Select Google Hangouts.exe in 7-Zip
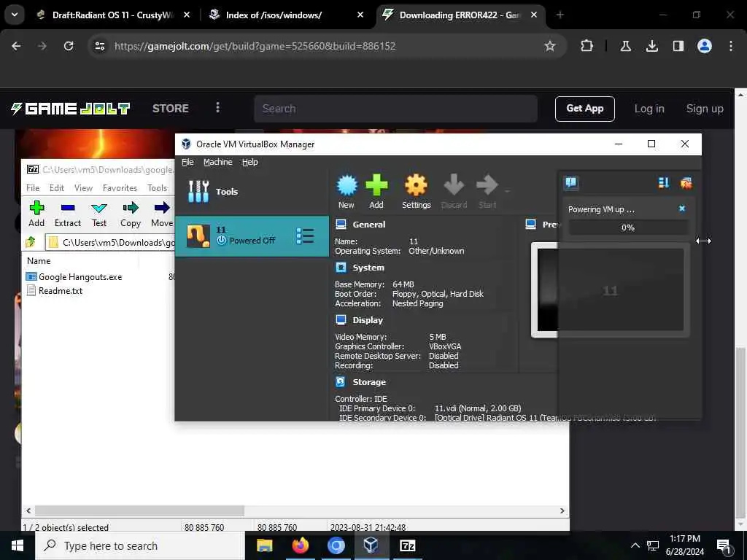The width and height of the screenshot is (747, 560). [x=80, y=276]
